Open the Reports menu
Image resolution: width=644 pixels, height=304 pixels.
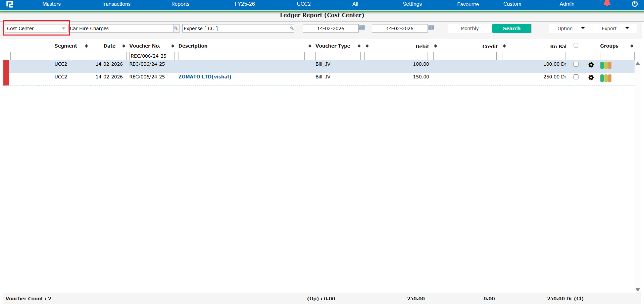coord(180,4)
